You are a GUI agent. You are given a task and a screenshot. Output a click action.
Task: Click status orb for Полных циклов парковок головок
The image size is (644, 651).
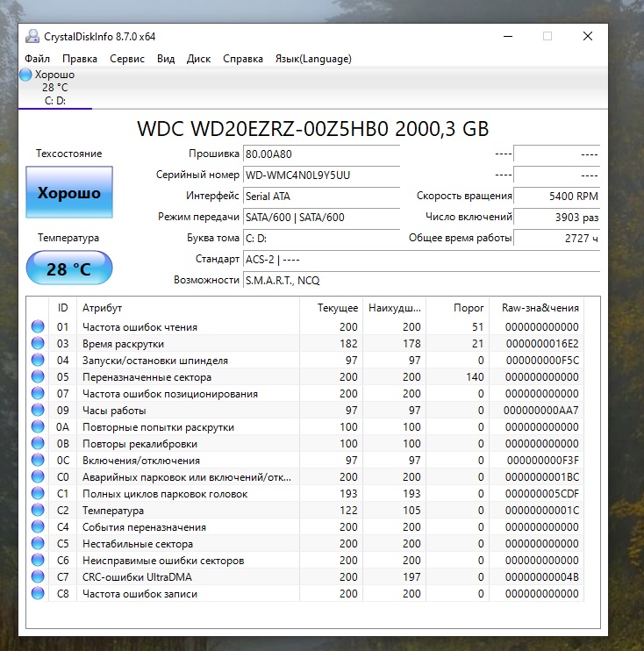click(38, 494)
